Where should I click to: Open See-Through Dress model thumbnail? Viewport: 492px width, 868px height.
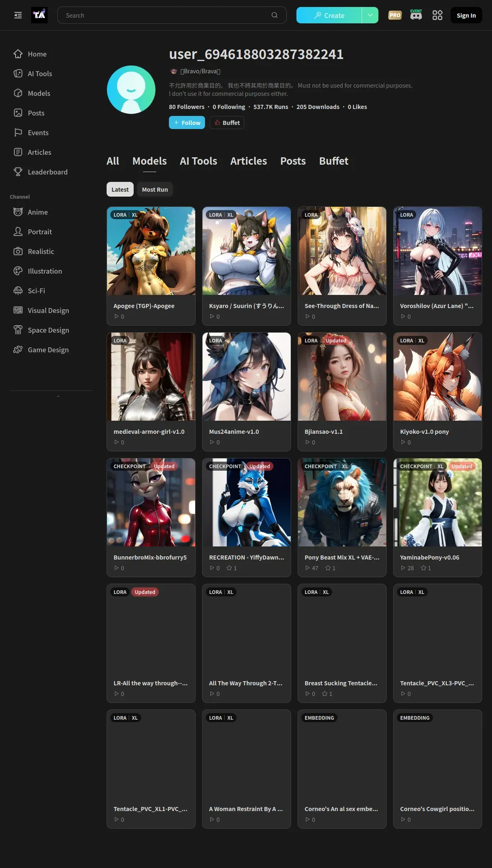click(x=342, y=251)
